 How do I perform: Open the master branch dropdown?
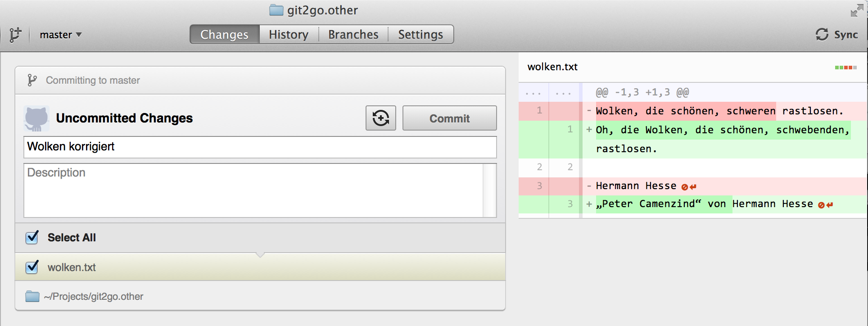tap(60, 35)
